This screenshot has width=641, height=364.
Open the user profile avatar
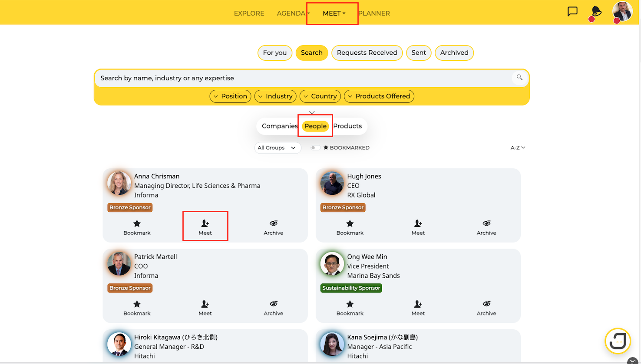pyautogui.click(x=622, y=12)
